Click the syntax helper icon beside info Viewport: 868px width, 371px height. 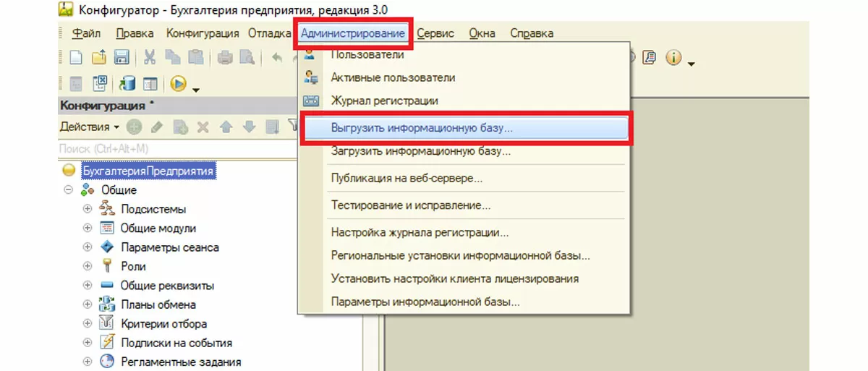coord(650,58)
